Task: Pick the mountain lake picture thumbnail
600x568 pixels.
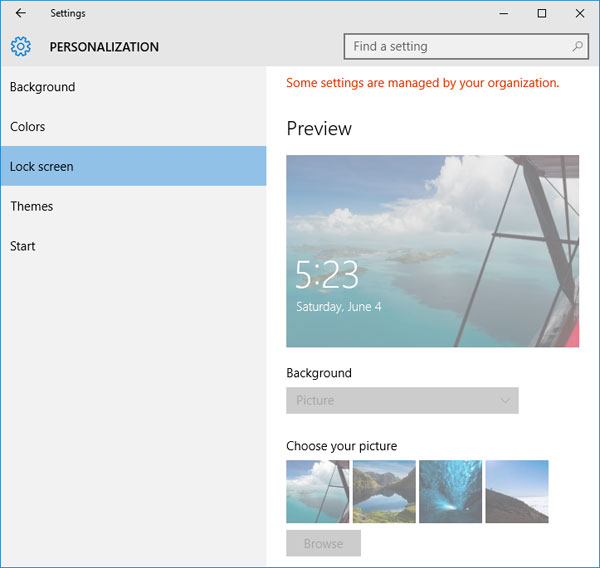Action: (x=384, y=491)
